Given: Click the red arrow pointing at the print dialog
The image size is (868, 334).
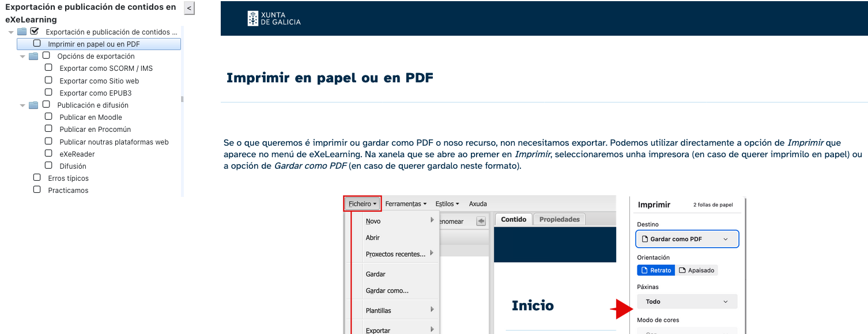Looking at the screenshot, I should click(621, 308).
